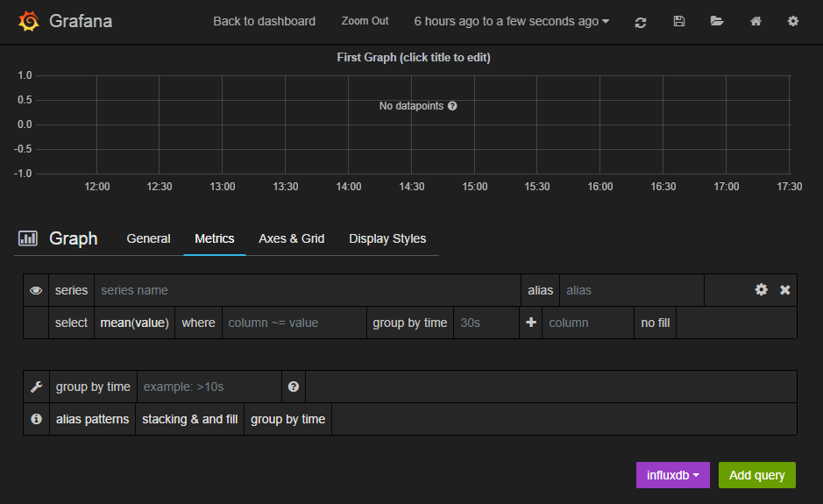The height and width of the screenshot is (504, 823).
Task: Refresh the dashboard with the refresh icon
Action: point(641,22)
